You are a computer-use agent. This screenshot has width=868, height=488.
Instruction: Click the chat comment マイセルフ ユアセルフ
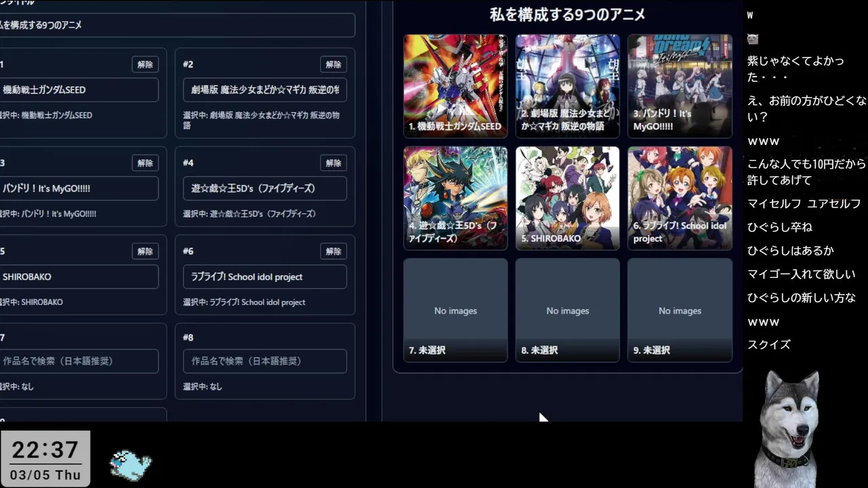pyautogui.click(x=804, y=204)
